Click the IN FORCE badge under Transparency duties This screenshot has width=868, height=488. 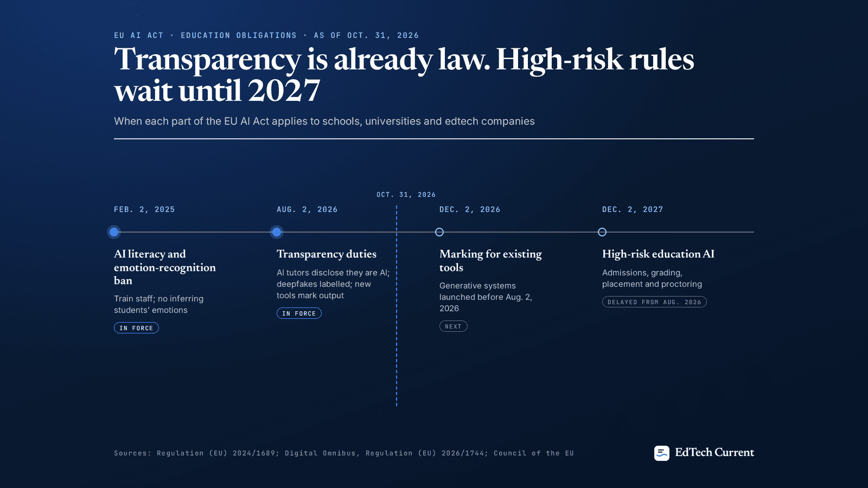point(299,313)
